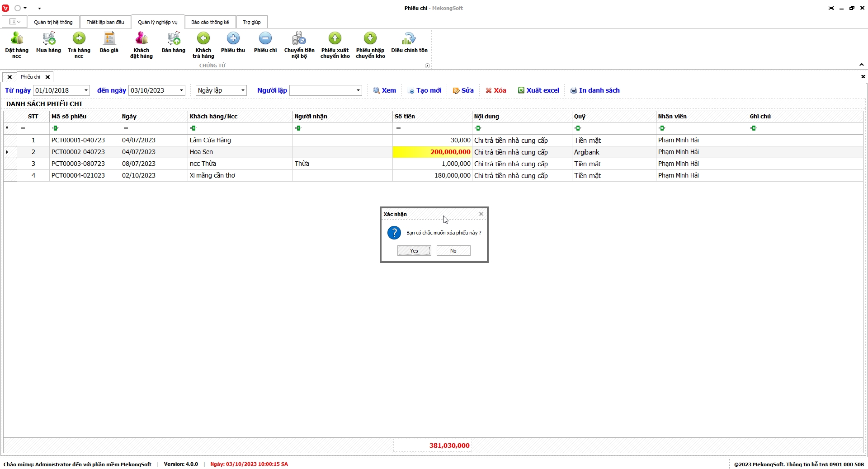Select the Quản lý nghiệp vụ tab

click(158, 22)
